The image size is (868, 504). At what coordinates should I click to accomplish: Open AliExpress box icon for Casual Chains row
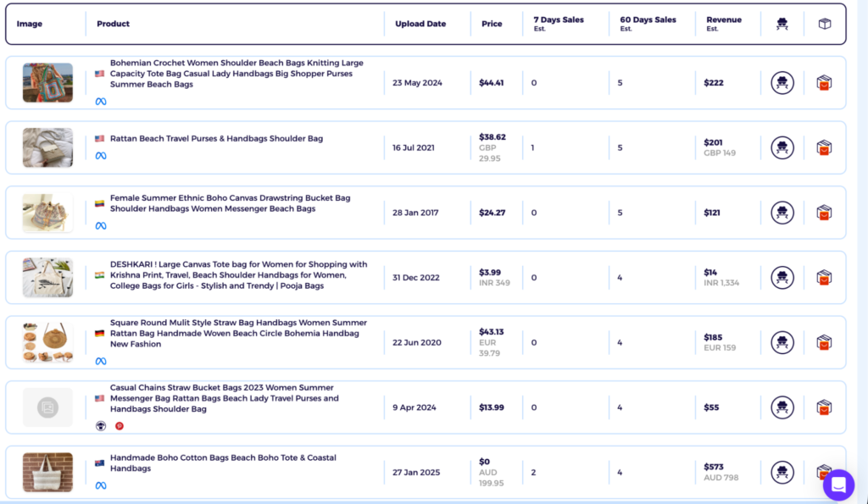824,407
